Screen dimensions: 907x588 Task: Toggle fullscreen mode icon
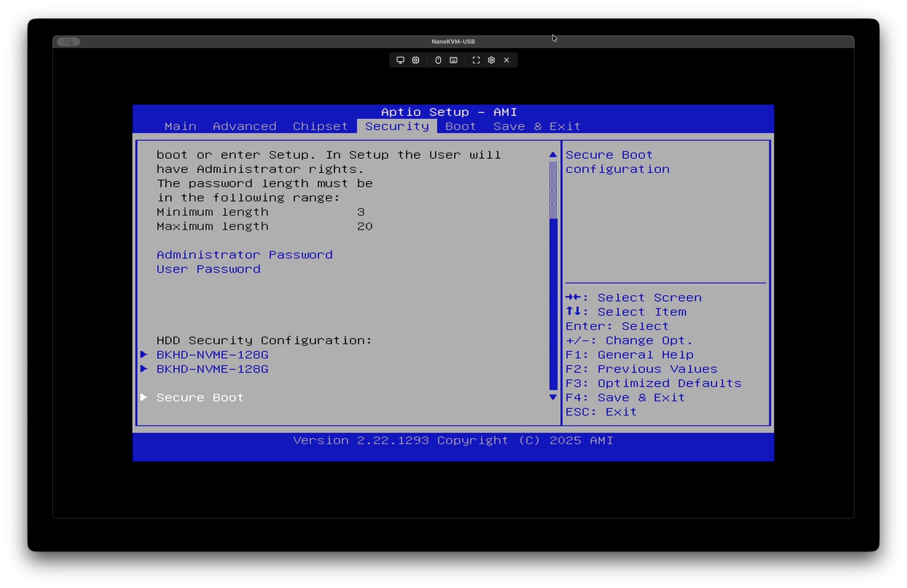tap(476, 60)
